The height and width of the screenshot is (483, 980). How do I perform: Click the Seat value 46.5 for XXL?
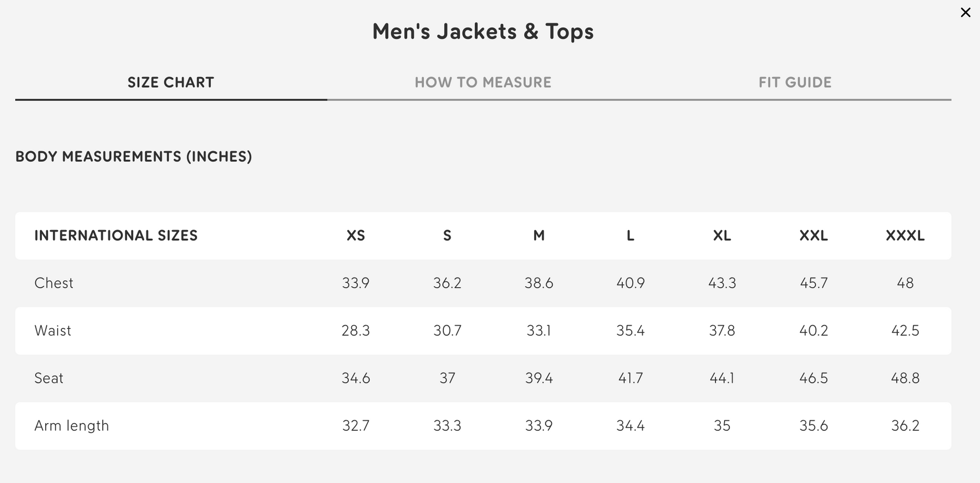[x=813, y=378]
